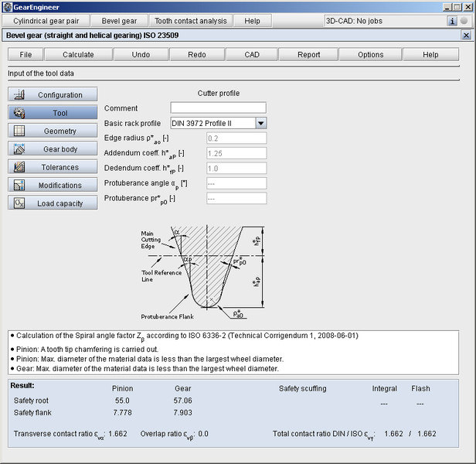Click Undo in the toolbar
476x464 pixels.
coord(141,55)
